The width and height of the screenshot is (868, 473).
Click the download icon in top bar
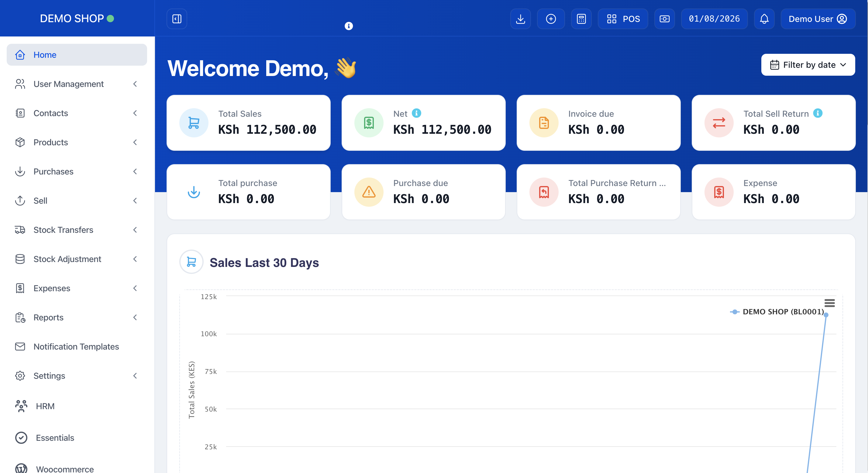(x=520, y=19)
